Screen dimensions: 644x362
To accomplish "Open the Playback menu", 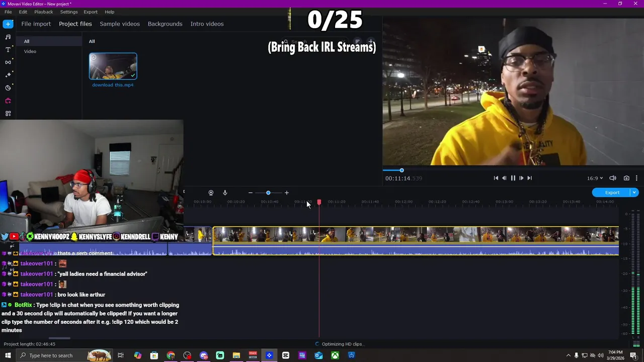I will [x=44, y=12].
